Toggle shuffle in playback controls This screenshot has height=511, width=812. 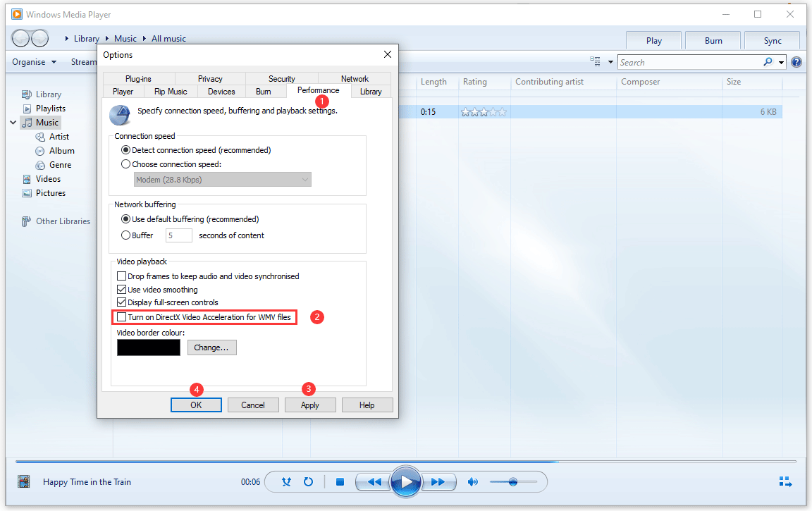pyautogui.click(x=286, y=482)
